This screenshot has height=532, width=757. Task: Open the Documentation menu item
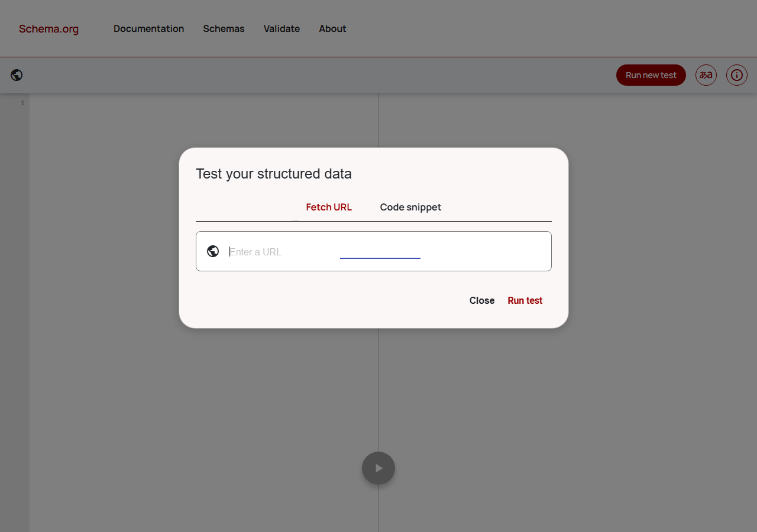click(148, 28)
